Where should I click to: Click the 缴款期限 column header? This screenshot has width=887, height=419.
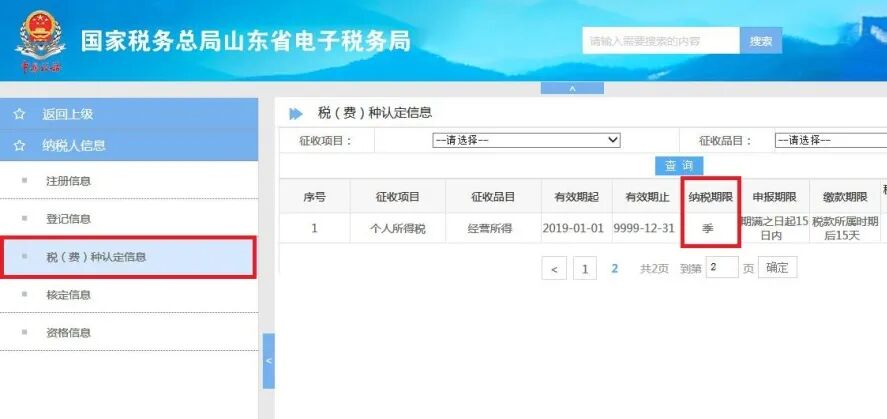pos(845,196)
